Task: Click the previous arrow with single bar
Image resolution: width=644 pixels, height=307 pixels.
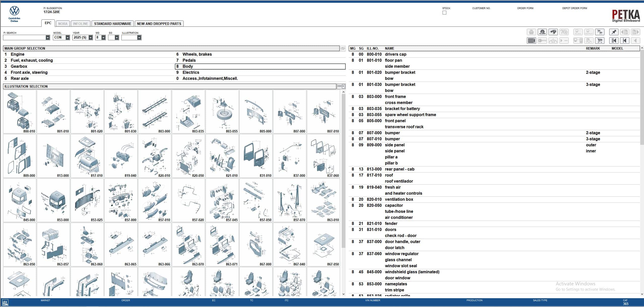Action: 625,41
